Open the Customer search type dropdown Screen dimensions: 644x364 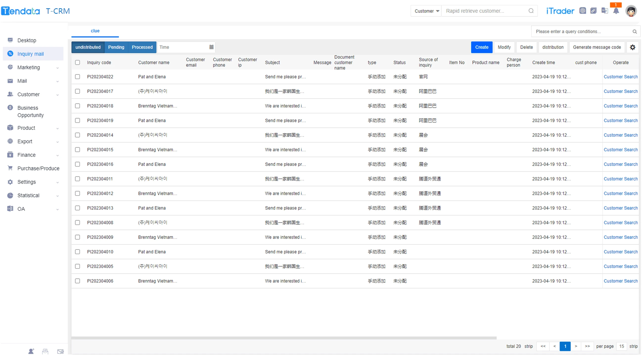pyautogui.click(x=426, y=11)
